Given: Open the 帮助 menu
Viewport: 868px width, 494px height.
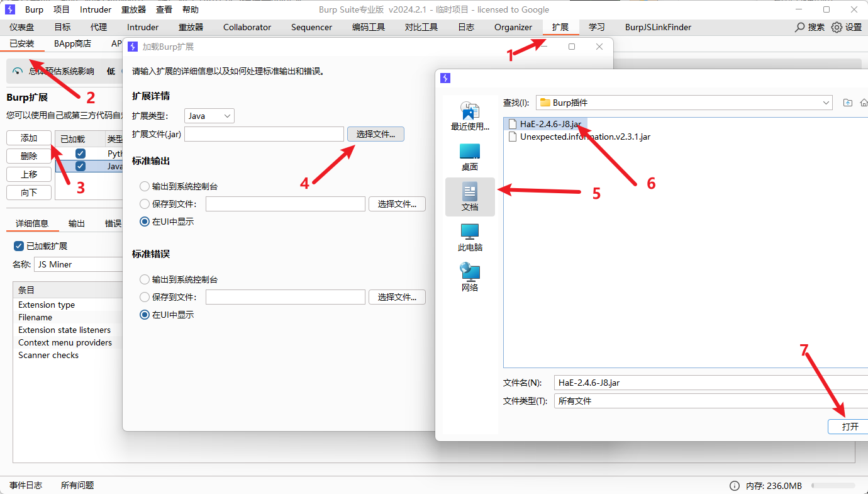Looking at the screenshot, I should (x=191, y=9).
